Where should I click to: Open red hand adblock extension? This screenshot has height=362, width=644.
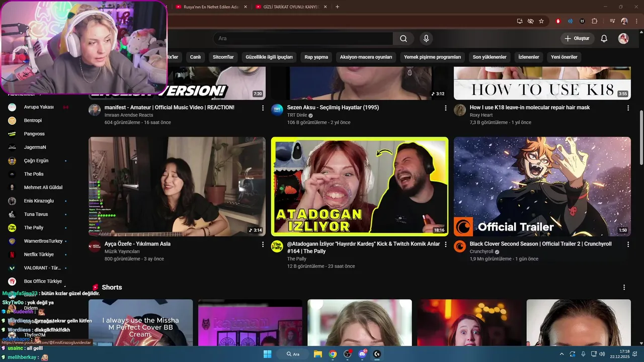(558, 21)
